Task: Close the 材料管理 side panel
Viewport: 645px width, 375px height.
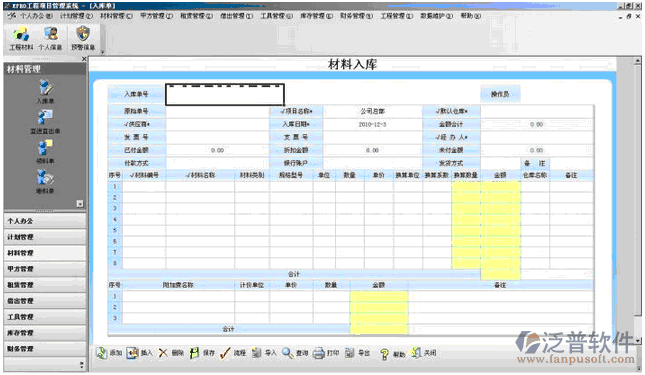Action: click(x=84, y=59)
